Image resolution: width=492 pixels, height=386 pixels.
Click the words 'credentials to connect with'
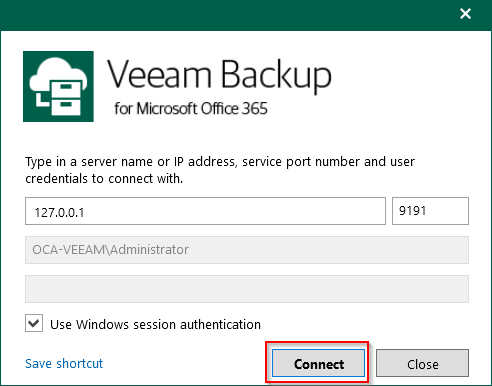coord(104,179)
